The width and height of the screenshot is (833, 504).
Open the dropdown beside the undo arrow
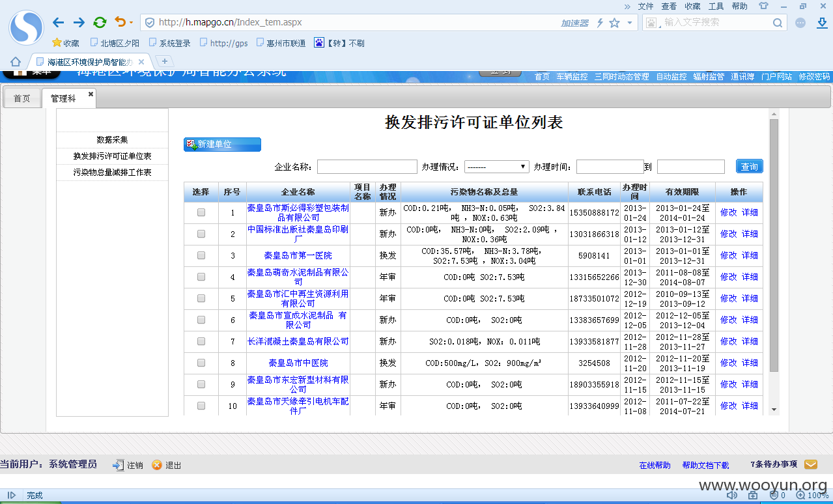tap(131, 23)
